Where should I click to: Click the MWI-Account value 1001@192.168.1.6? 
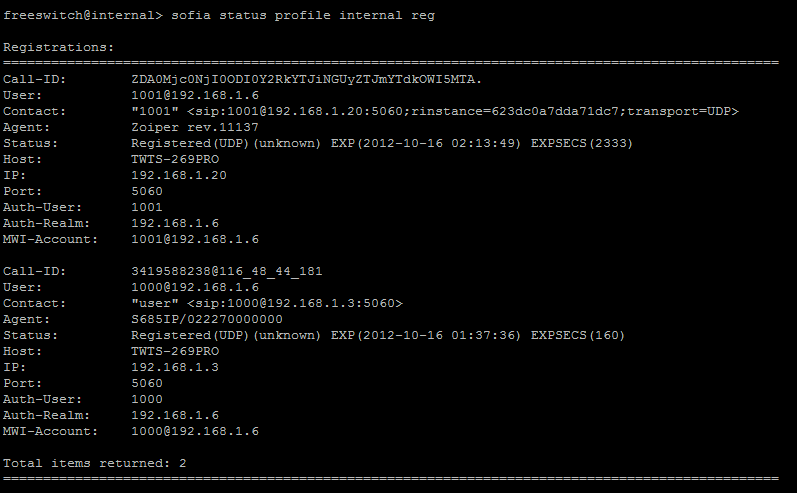click(195, 239)
